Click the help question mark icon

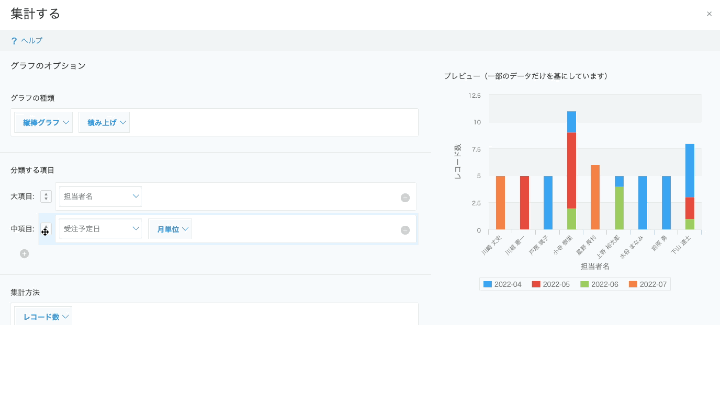[x=14, y=41]
